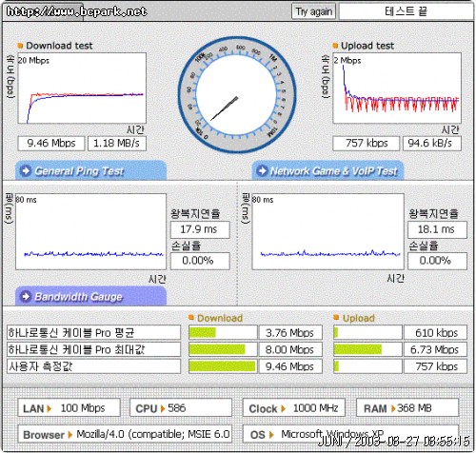The height and width of the screenshot is (453, 476).
Task: Click the user download green progress bar
Action: click(x=222, y=366)
